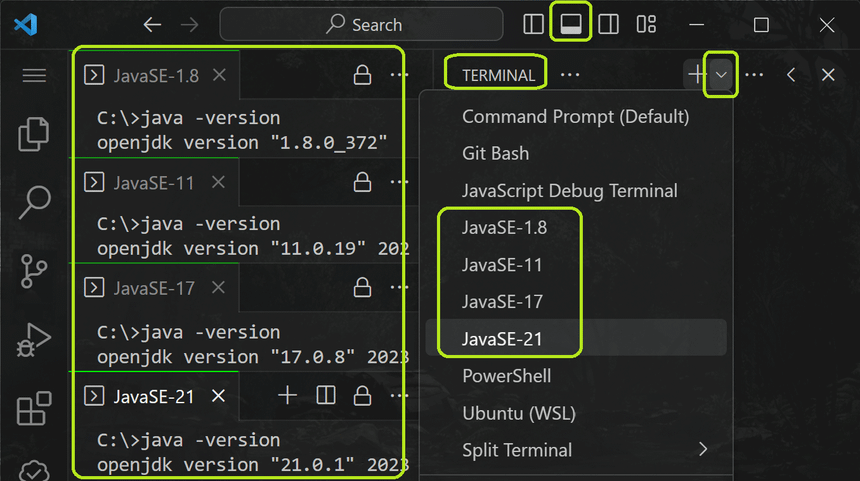Click the new terminal plus button
Screen dimensions: 860x481
click(696, 75)
